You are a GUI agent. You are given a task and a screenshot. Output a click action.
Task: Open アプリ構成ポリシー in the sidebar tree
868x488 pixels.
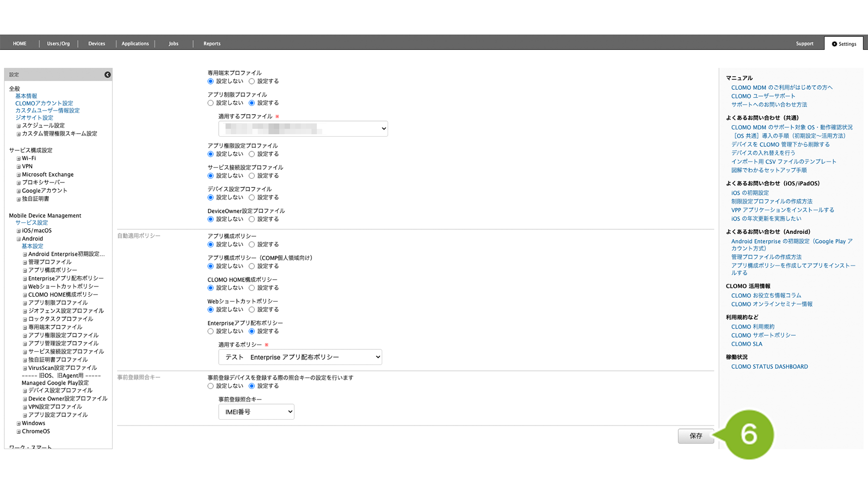tap(52, 270)
